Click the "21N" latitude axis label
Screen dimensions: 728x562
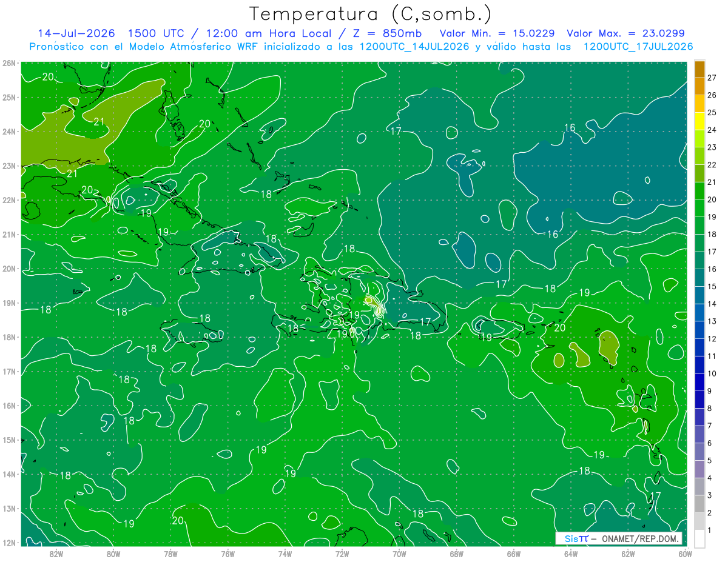(8, 234)
